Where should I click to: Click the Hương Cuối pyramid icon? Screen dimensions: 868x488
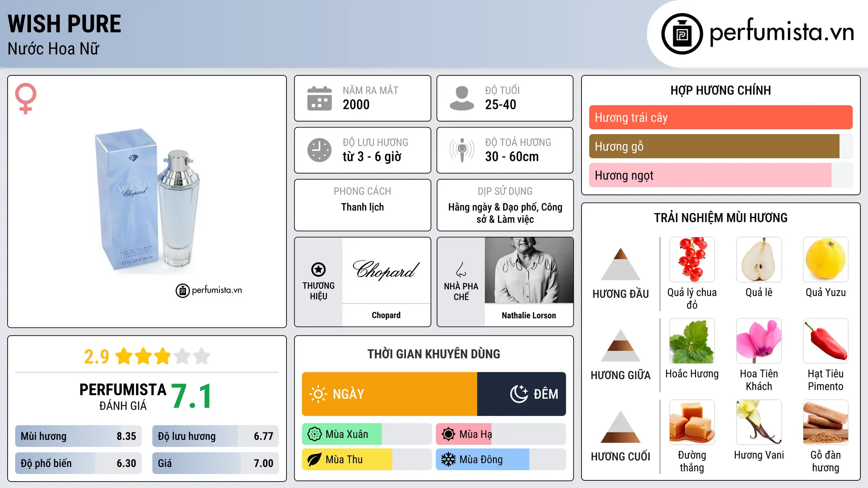(x=620, y=427)
